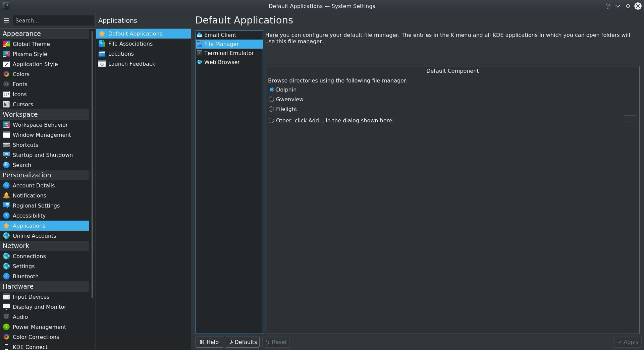Image resolution: width=644 pixels, height=350 pixels.
Task: Click the Online Accounts globe icon
Action: click(x=6, y=236)
